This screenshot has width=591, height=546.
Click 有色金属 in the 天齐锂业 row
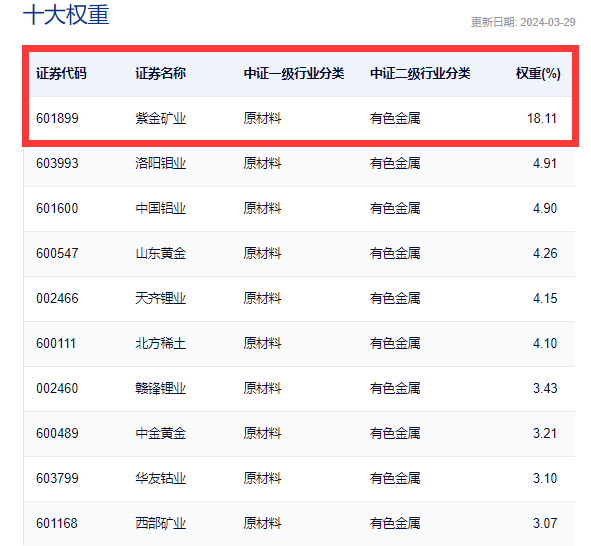(x=395, y=298)
